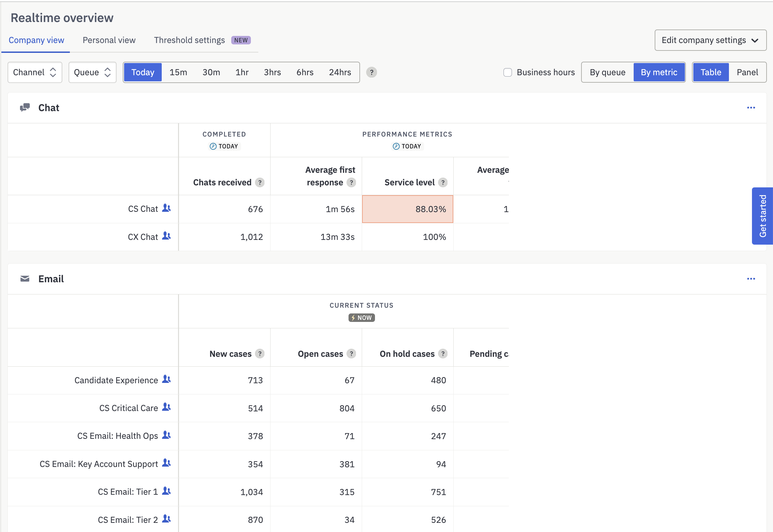Screen dimensions: 773x532
Task: Click agents icon beside CS Email: Key Account Support
Action: coord(166,463)
